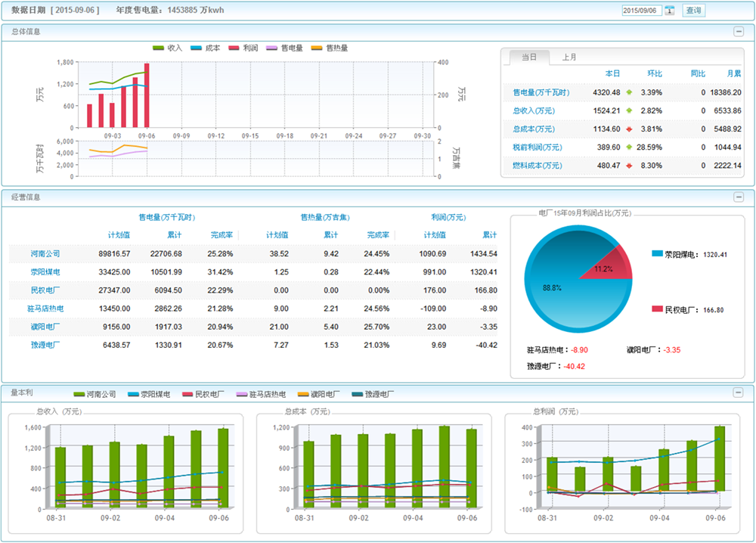Click the 2015/09/06 date input field

click(x=642, y=11)
